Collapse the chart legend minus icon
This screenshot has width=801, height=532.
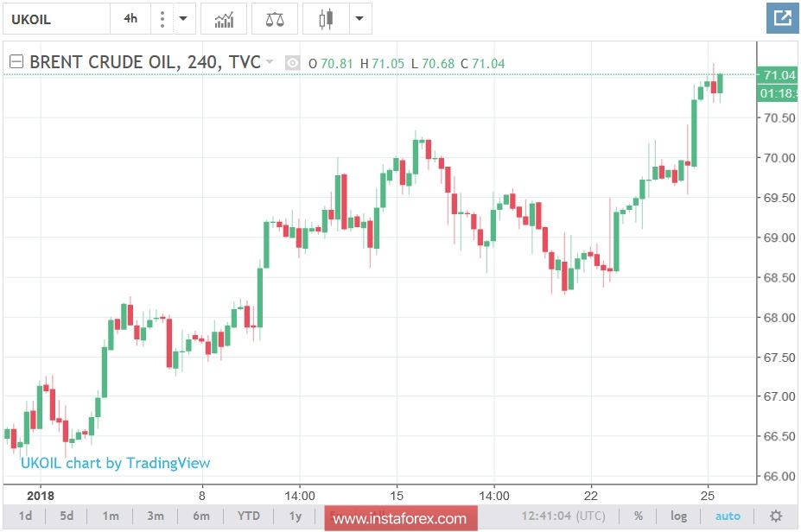tap(15, 61)
